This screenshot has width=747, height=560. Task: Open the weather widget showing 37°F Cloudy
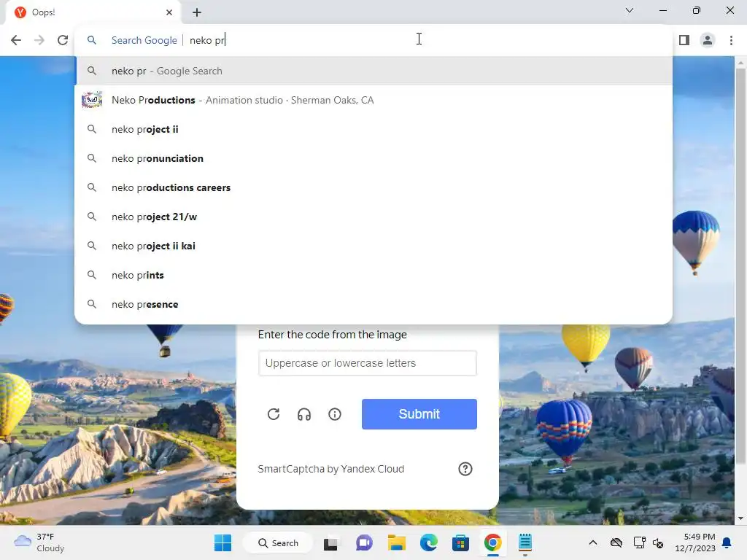39,542
